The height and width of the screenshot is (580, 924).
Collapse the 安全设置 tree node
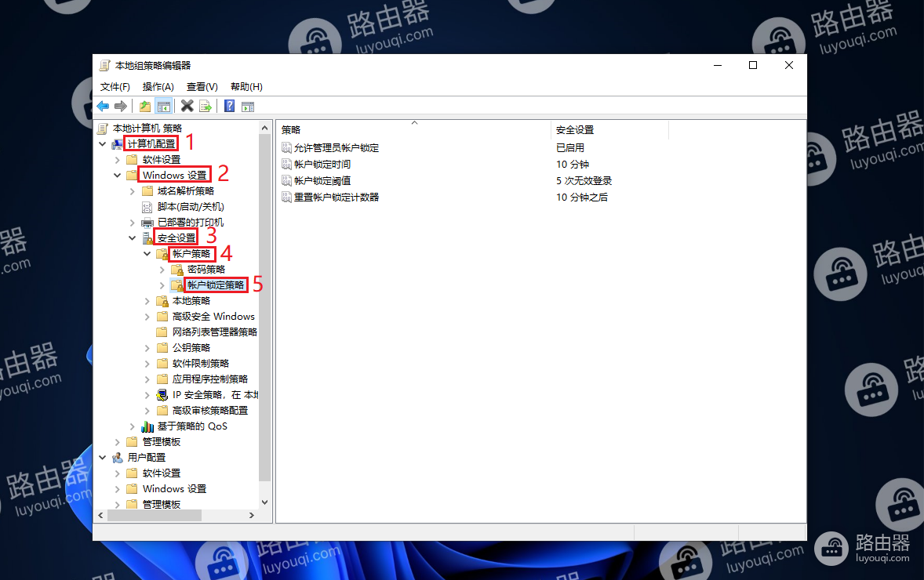click(132, 238)
